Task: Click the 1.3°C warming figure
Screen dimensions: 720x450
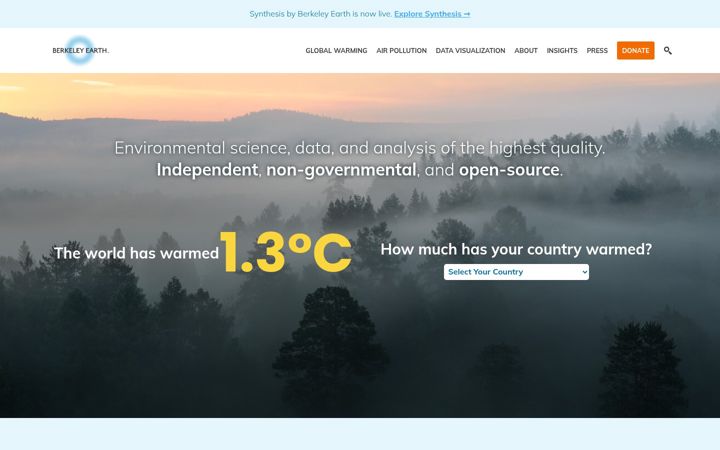Action: coord(286,252)
